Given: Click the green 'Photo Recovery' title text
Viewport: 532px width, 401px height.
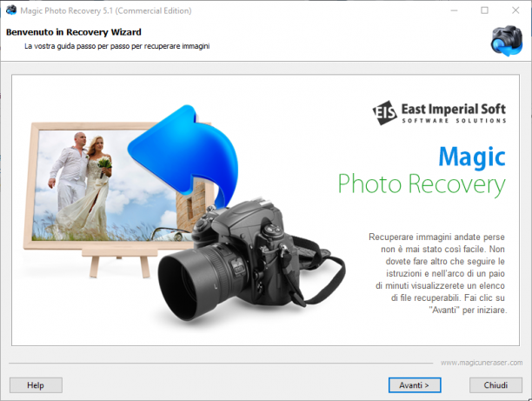Looking at the screenshot, I should [x=422, y=184].
